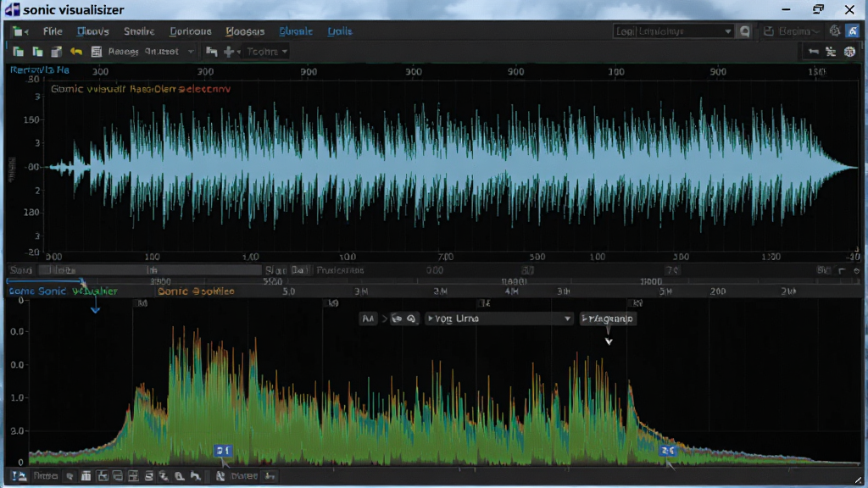Screen dimensions: 868x488
Task: Click the 'Begima' button at top right
Action: point(792,31)
